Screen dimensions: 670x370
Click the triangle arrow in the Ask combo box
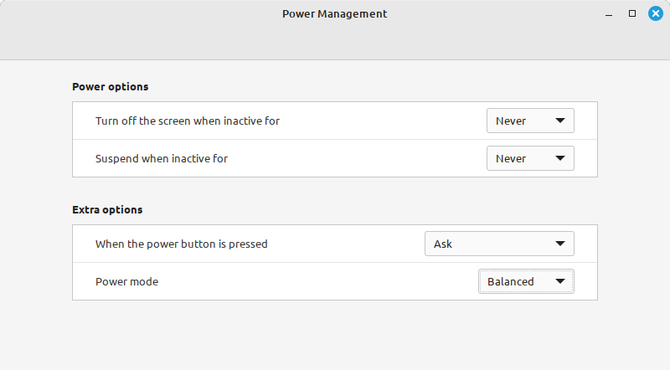coord(560,244)
